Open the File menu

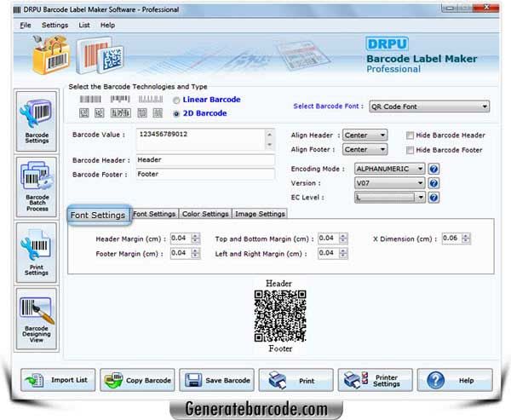click(x=26, y=25)
